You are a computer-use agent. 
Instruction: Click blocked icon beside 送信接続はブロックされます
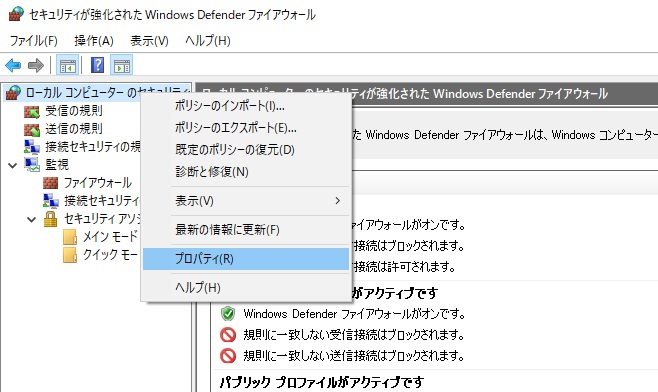coord(228,355)
